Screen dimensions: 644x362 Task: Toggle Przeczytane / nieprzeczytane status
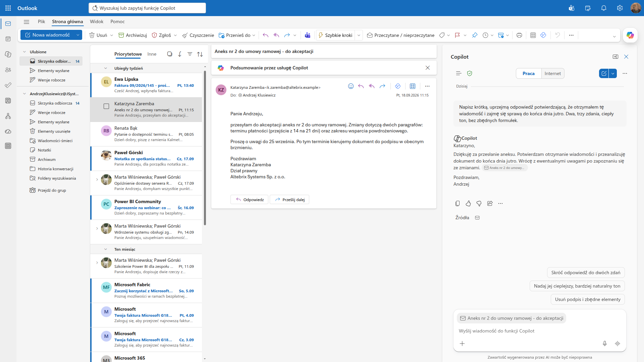point(401,35)
